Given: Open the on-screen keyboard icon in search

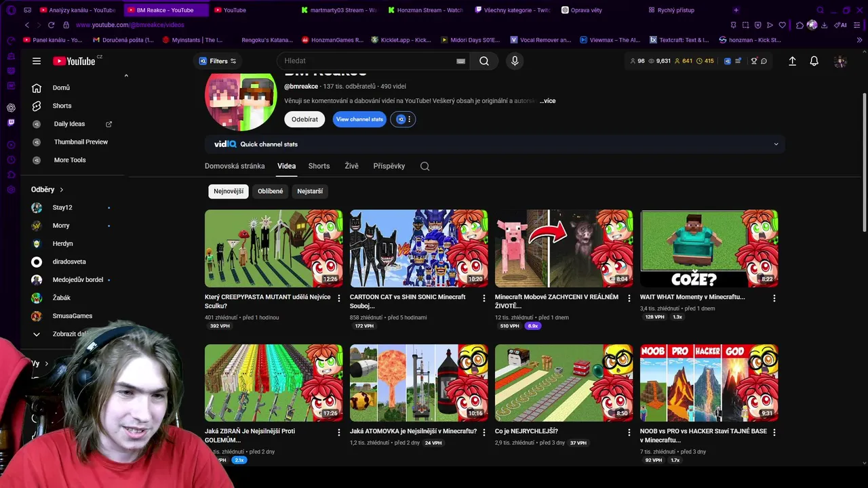Looking at the screenshot, I should pyautogui.click(x=461, y=61).
